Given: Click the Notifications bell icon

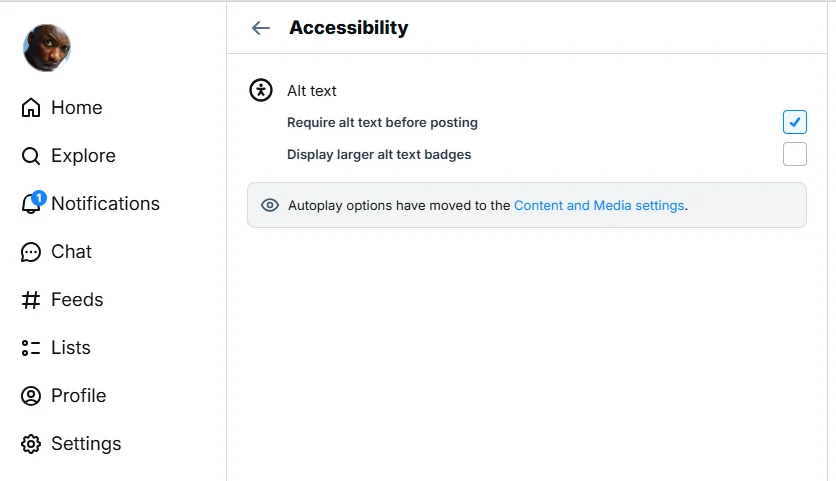Looking at the screenshot, I should click(31, 205).
